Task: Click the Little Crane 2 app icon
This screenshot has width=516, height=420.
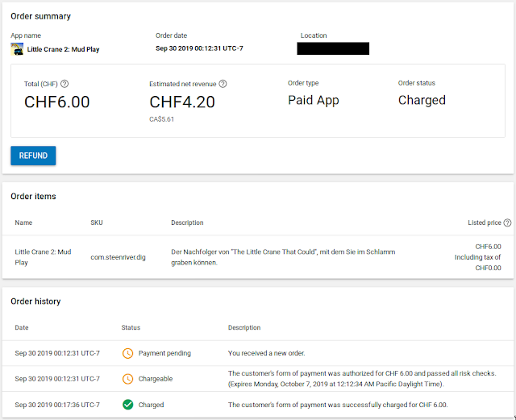Action: (17, 49)
